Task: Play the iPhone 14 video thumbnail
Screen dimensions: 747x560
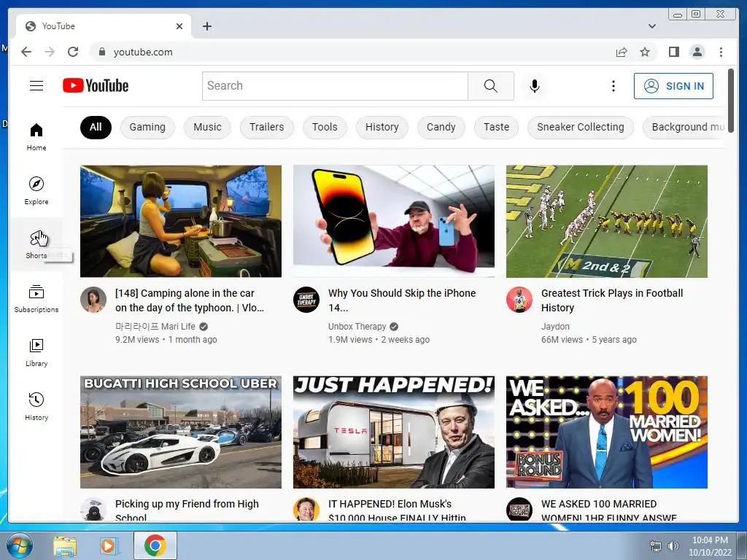Action: tap(393, 221)
